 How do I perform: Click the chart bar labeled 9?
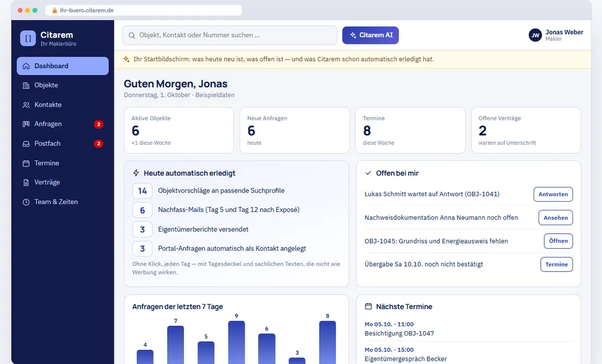click(x=236, y=342)
